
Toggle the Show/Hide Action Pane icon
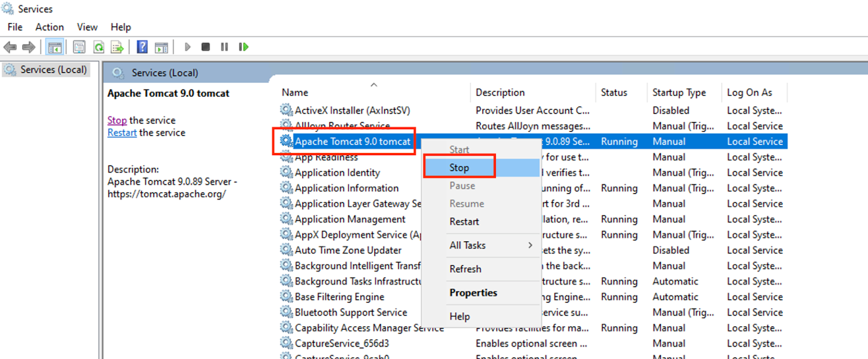(x=161, y=47)
